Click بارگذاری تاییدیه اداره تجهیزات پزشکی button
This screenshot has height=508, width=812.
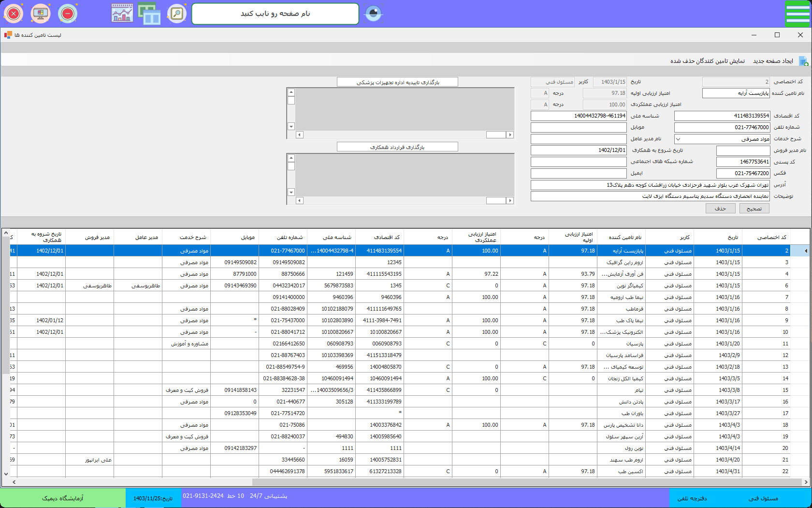click(397, 82)
